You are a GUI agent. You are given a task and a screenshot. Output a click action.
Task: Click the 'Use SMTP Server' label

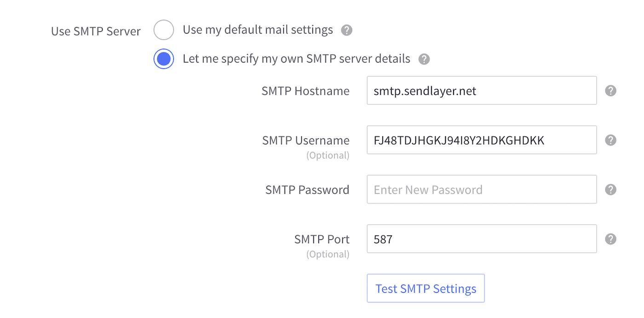tap(96, 31)
